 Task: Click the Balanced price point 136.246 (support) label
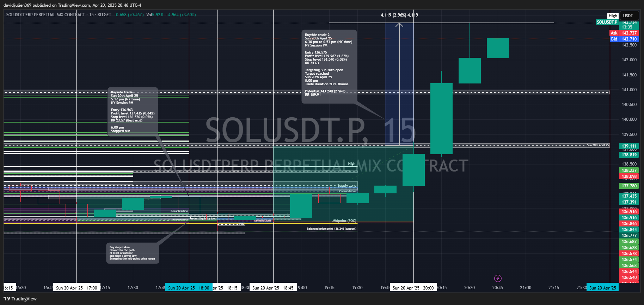(x=331, y=229)
